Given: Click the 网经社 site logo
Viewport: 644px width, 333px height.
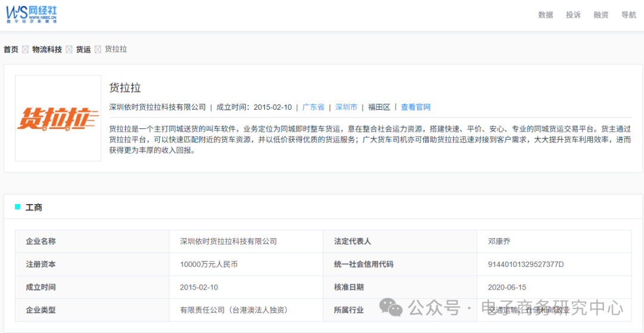Looking at the screenshot, I should pyautogui.click(x=31, y=14).
